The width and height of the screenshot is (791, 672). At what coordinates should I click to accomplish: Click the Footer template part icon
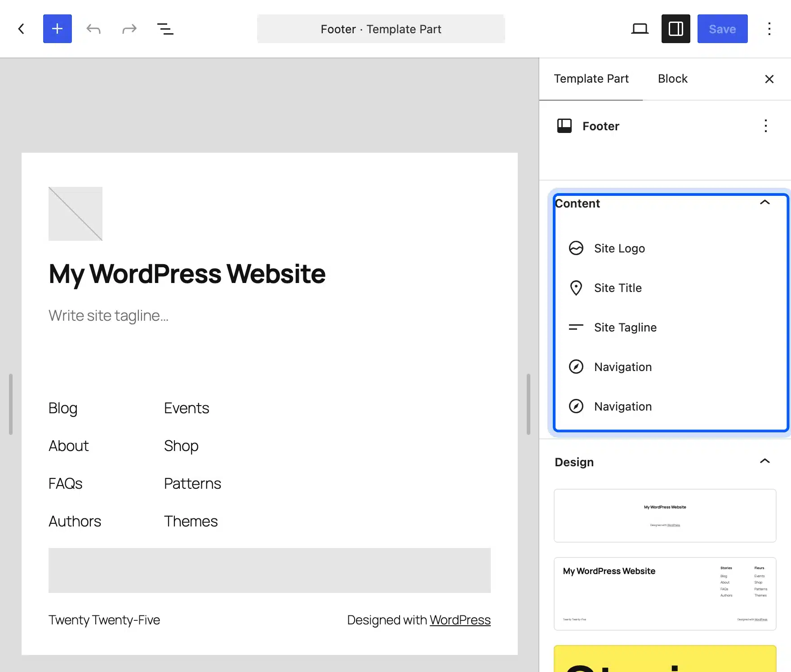tap(564, 126)
